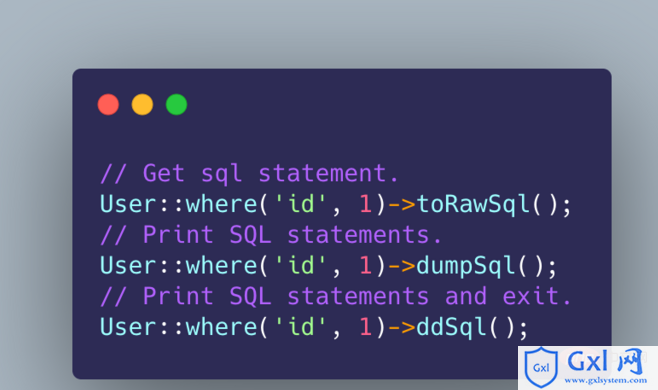Click the green maximize dot
The height and width of the screenshot is (390, 658).
tap(176, 105)
